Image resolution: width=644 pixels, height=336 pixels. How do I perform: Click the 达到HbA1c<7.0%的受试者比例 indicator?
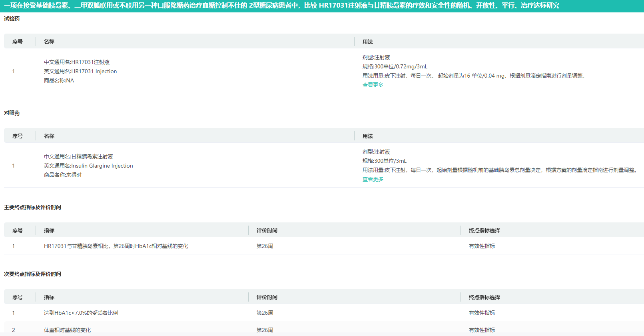coord(81,313)
